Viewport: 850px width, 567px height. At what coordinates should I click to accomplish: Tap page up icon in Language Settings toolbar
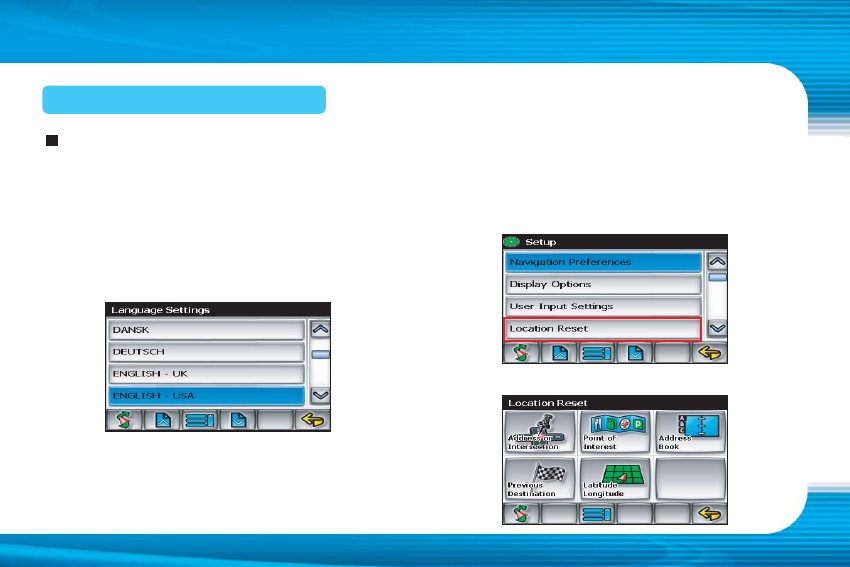click(163, 420)
